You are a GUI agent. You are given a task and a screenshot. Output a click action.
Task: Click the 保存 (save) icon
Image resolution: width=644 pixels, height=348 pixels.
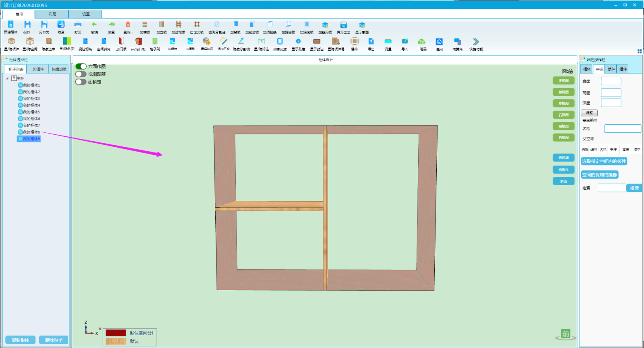27,25
